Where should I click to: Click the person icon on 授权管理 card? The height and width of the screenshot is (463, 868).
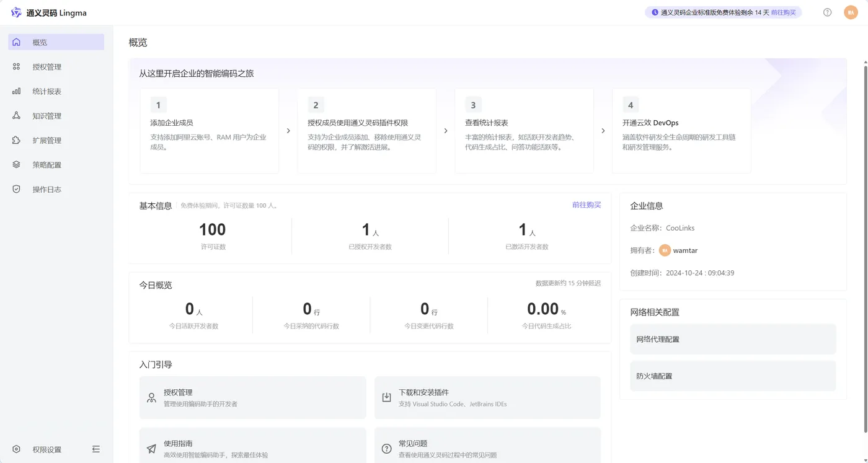151,398
